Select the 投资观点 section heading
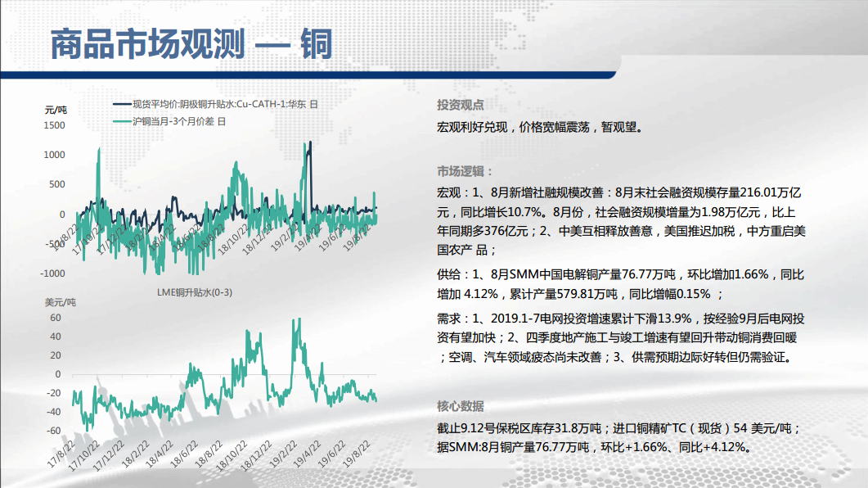This screenshot has height=488, width=868. (x=460, y=105)
